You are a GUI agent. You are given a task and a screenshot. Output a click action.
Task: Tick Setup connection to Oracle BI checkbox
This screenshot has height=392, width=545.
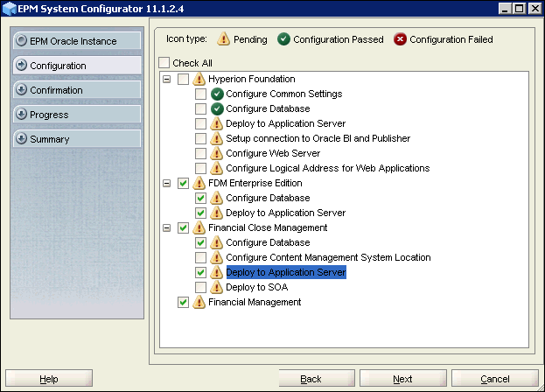point(200,138)
